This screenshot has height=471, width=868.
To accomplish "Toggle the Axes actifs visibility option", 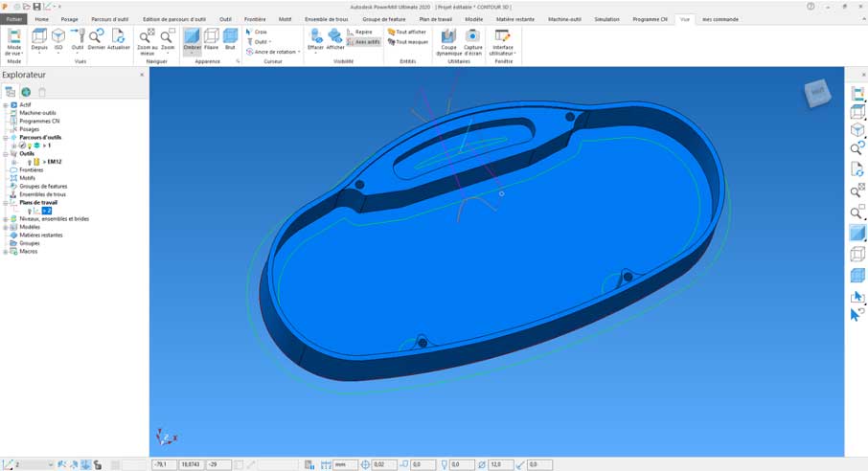I will pos(363,42).
